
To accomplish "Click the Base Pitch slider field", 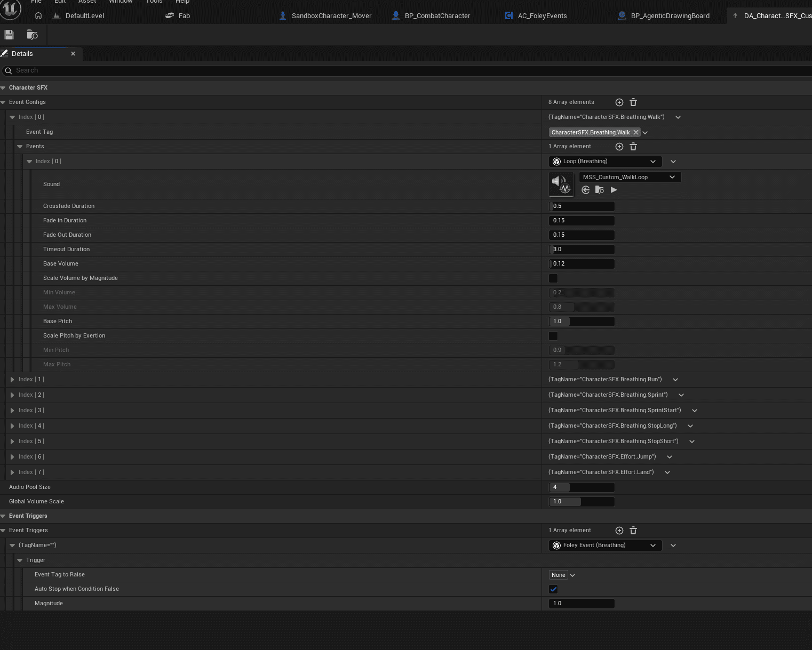I will (x=582, y=322).
